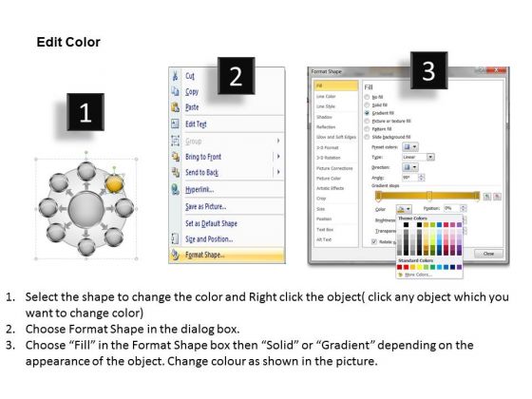532x399 pixels.
Task: Click the middle gradient stop on the bar
Action: tap(428, 196)
